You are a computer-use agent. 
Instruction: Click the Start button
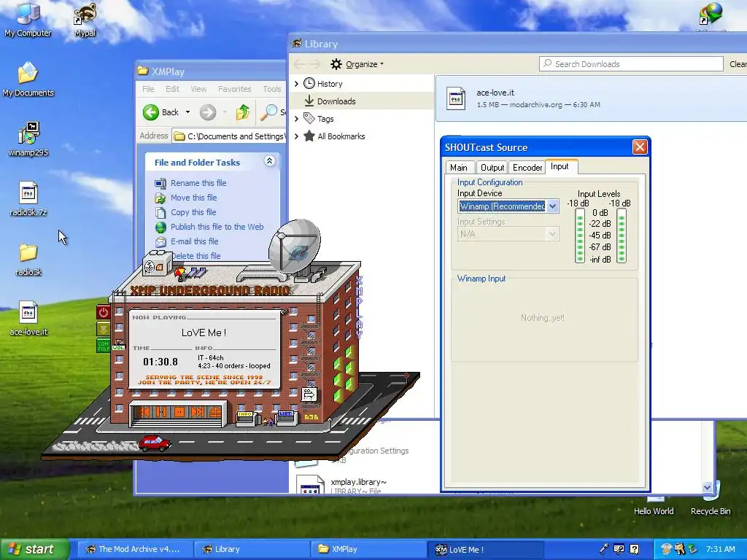[34, 549]
